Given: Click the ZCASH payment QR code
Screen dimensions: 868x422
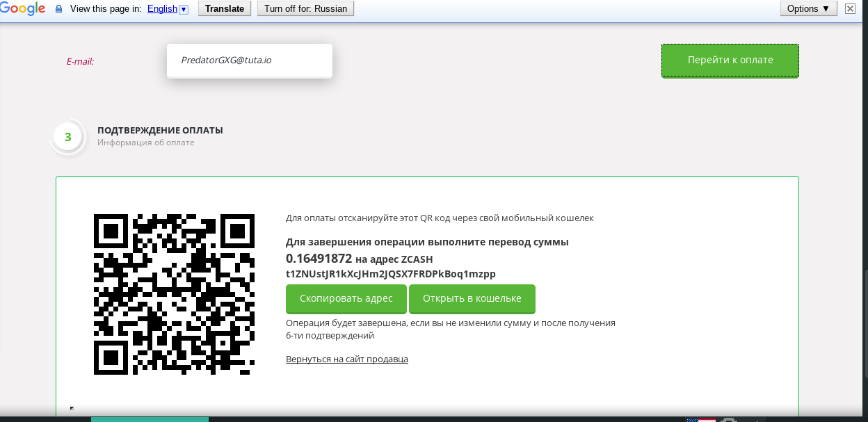Looking at the screenshot, I should 174,294.
